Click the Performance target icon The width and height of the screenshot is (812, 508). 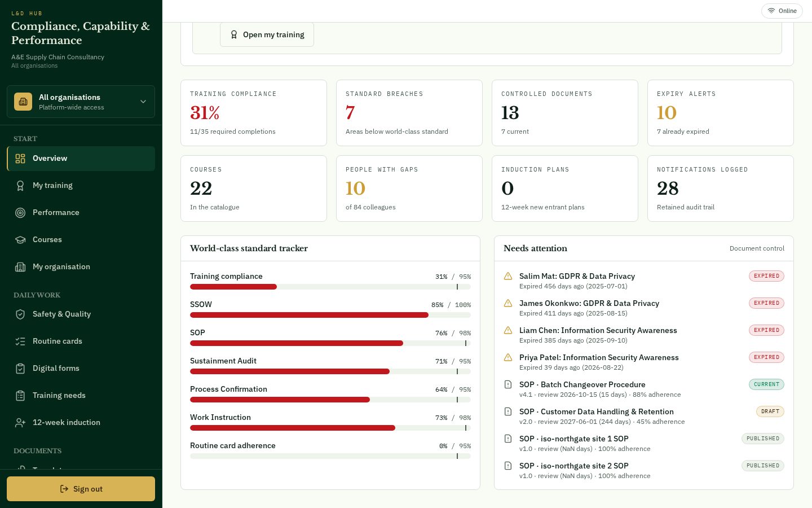(20, 213)
